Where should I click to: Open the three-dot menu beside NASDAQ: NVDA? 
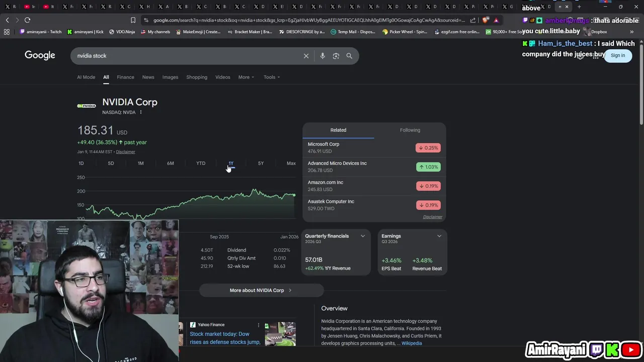(141, 112)
